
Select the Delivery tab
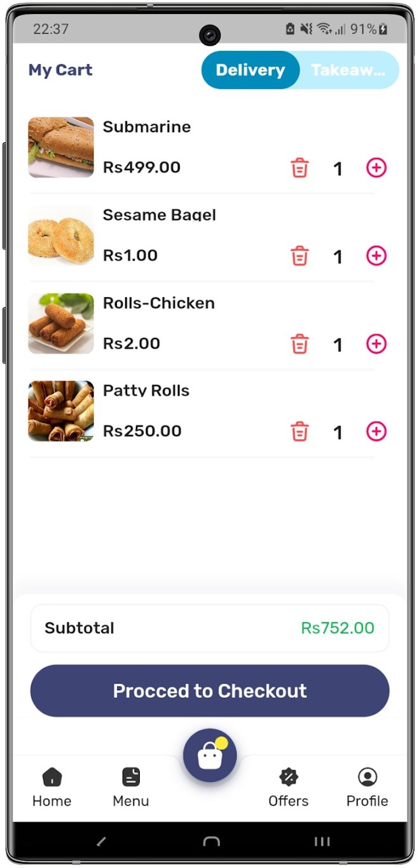250,70
